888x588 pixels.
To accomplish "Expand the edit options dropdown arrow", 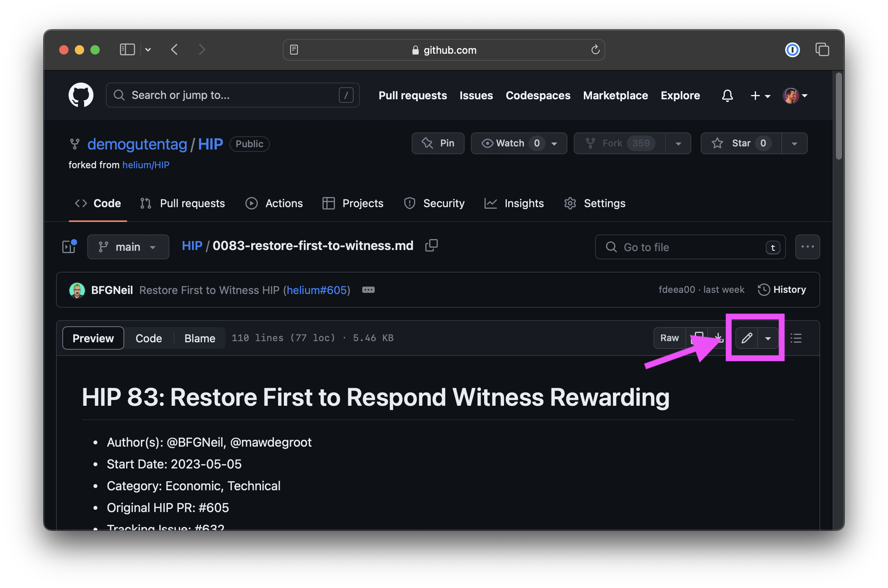I will coord(768,338).
